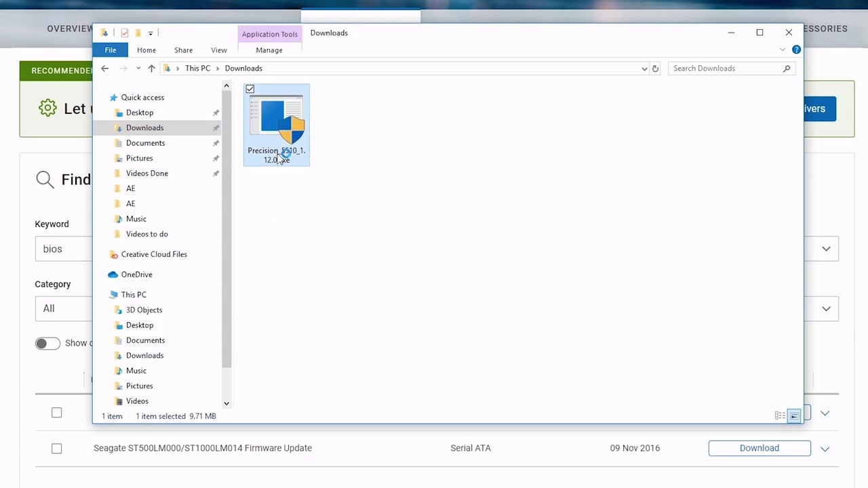Open the Manage ribbon tab
The height and width of the screenshot is (488, 868).
[x=269, y=50]
